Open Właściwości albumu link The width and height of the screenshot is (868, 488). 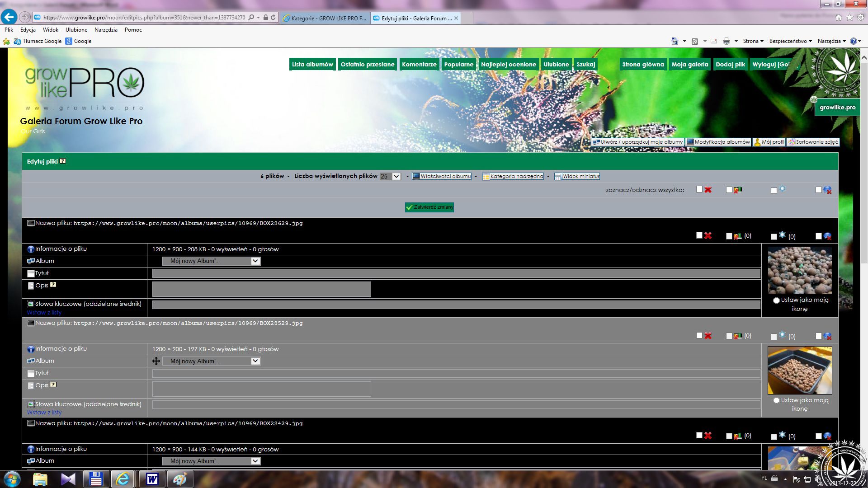[x=442, y=176]
